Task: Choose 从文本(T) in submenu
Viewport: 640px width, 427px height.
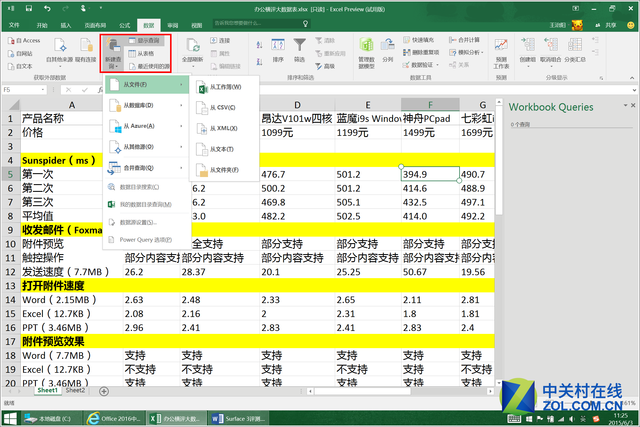Action: 224,149
